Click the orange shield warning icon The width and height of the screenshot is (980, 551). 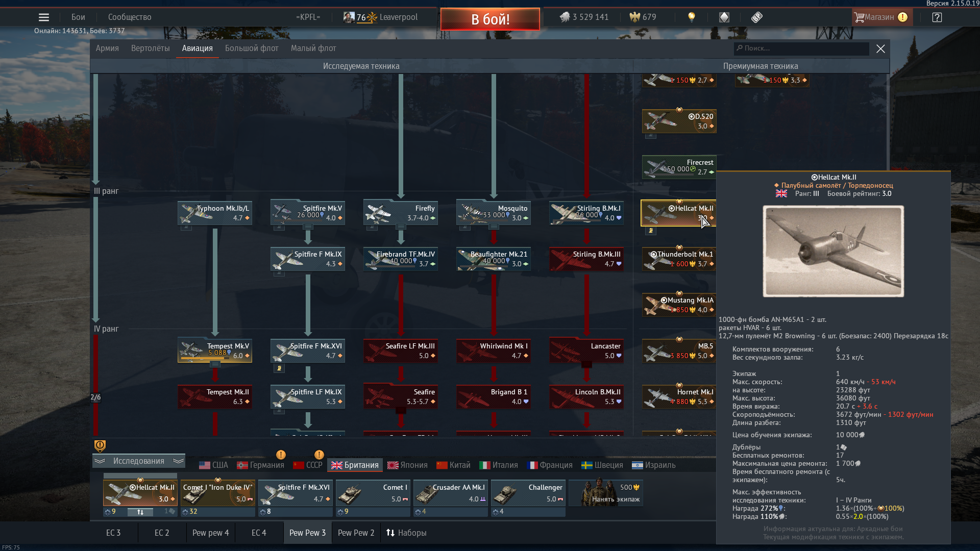100,446
